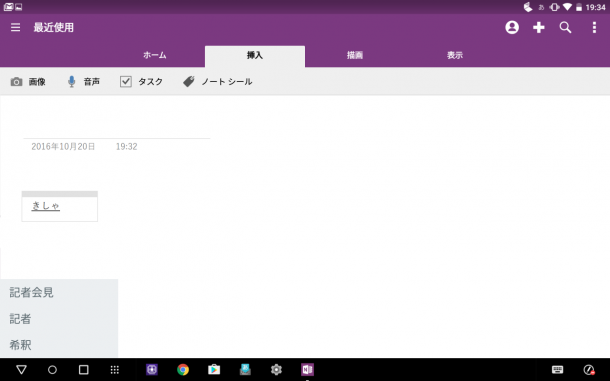
Task: Switch to the ホーム tab
Action: (x=155, y=55)
